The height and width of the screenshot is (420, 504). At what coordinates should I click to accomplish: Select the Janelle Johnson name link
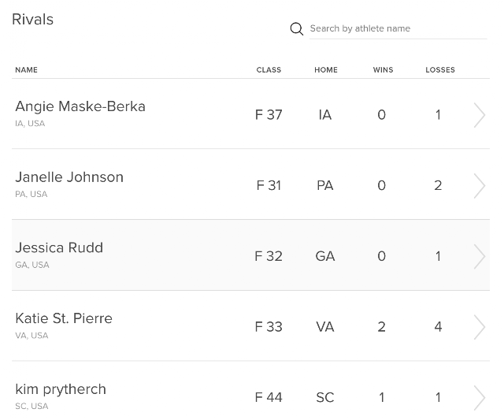click(x=69, y=177)
